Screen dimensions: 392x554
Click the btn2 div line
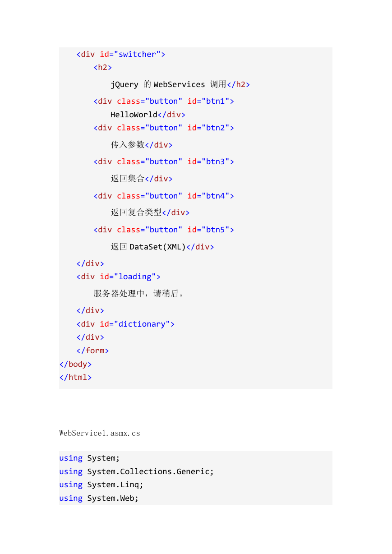click(164, 128)
